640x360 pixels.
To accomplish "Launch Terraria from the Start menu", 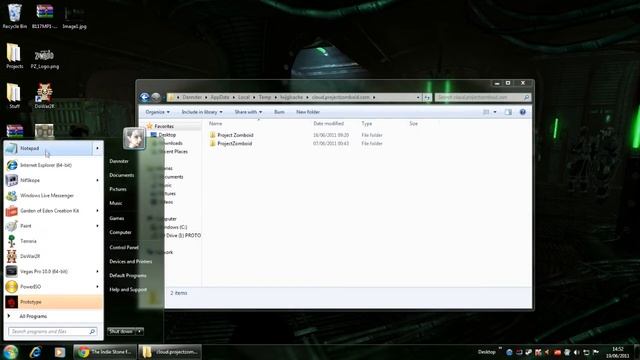I will (x=53, y=241).
